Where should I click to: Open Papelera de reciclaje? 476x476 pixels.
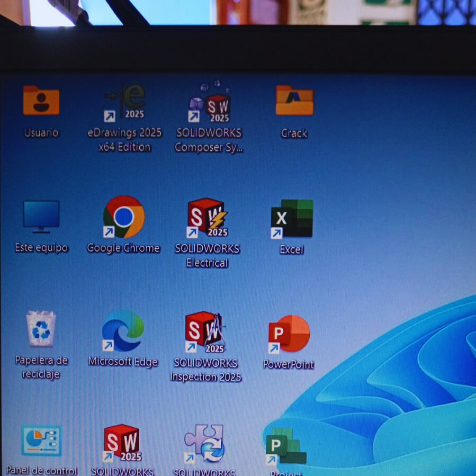point(41,328)
